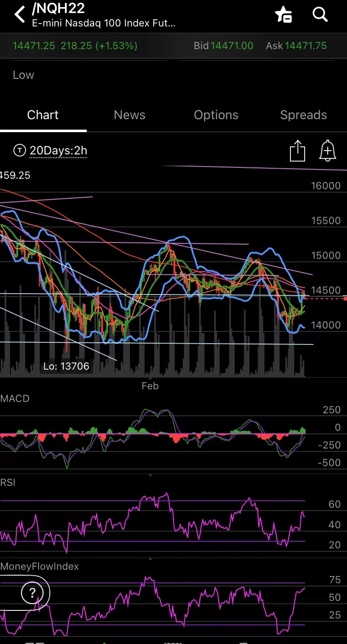Tap the RSI 60 scale label
347x644 pixels.
click(x=334, y=504)
